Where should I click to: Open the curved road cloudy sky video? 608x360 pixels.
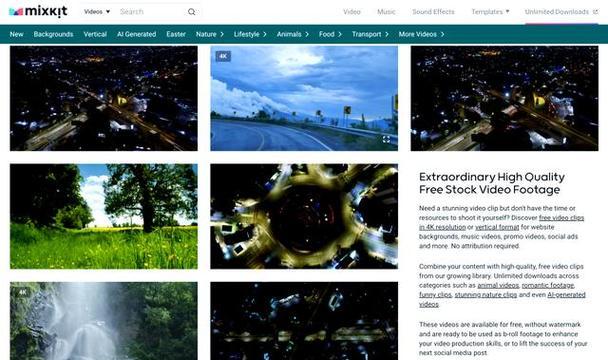point(304,98)
